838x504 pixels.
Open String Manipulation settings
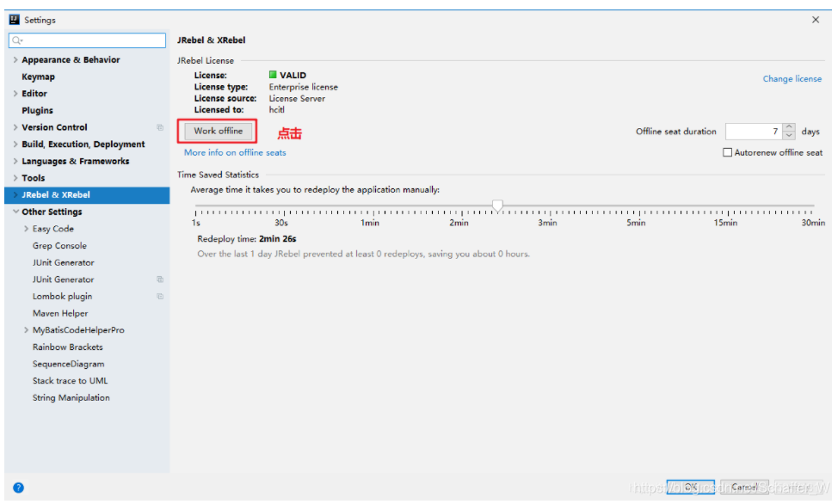point(71,397)
